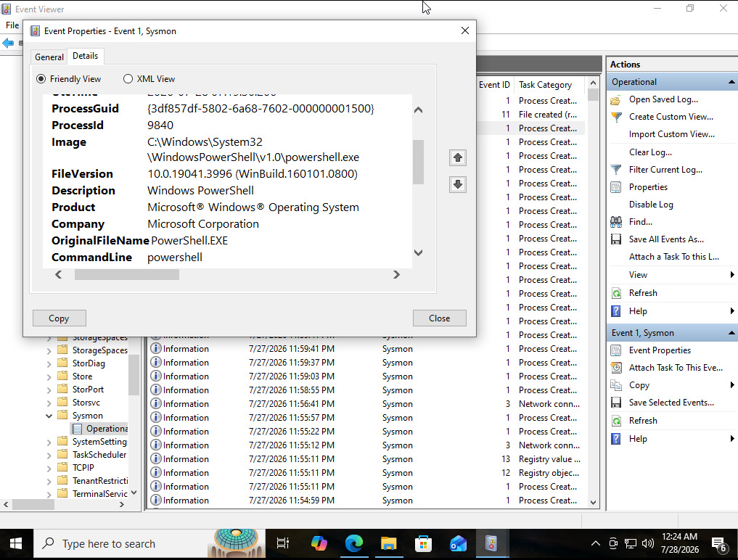Open File Explorer from the taskbar
This screenshot has height=560, width=738.
(389, 544)
